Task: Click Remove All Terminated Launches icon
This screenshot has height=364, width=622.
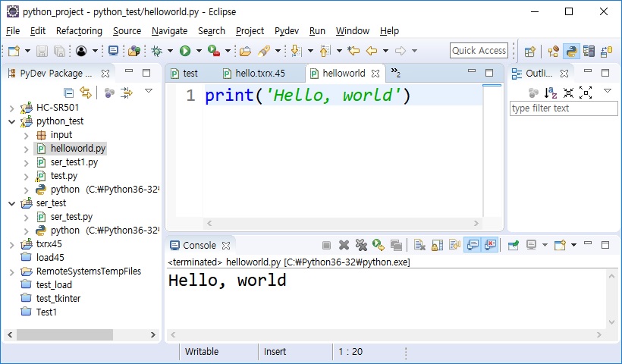Action: pos(361,246)
